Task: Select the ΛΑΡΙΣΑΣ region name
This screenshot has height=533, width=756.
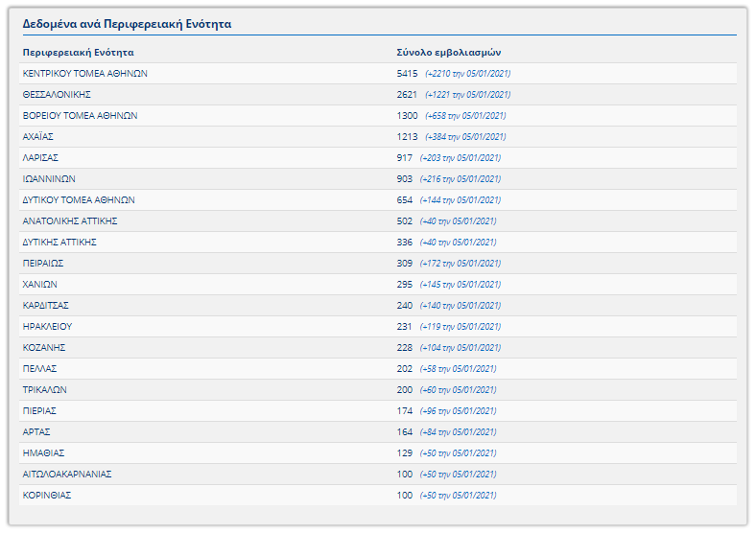Action: click(42, 157)
